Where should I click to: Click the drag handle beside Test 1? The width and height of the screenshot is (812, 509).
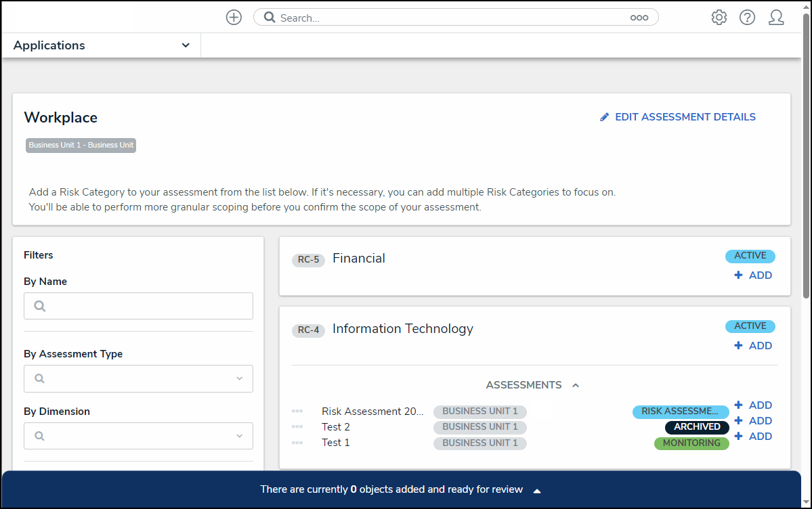pyautogui.click(x=297, y=443)
